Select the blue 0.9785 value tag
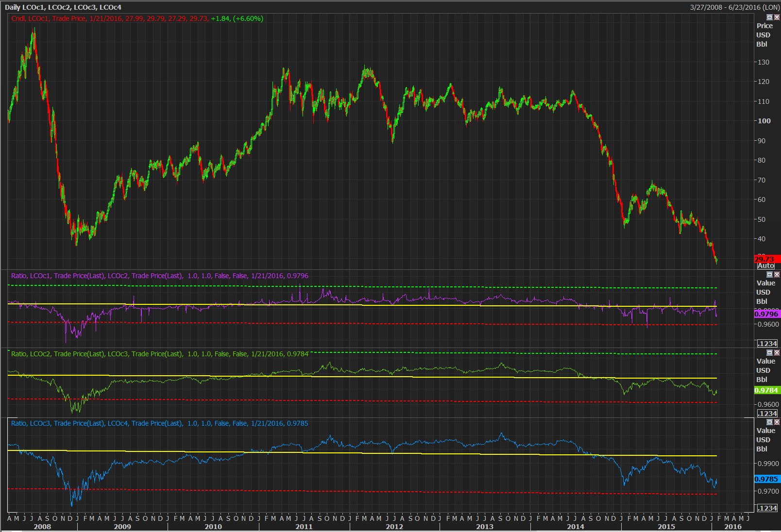The image size is (781, 532). coord(767,479)
